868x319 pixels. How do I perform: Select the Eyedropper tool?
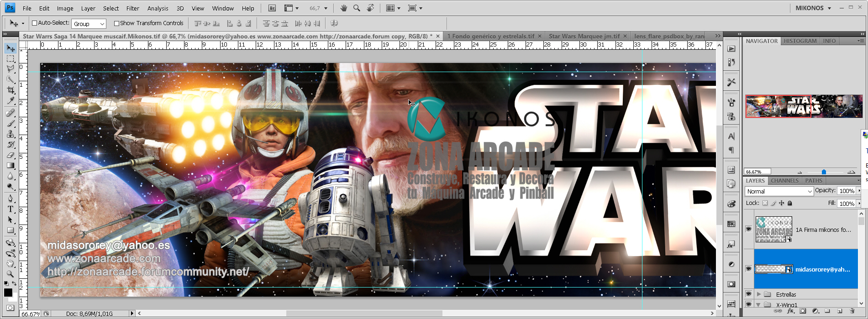tap(10, 101)
